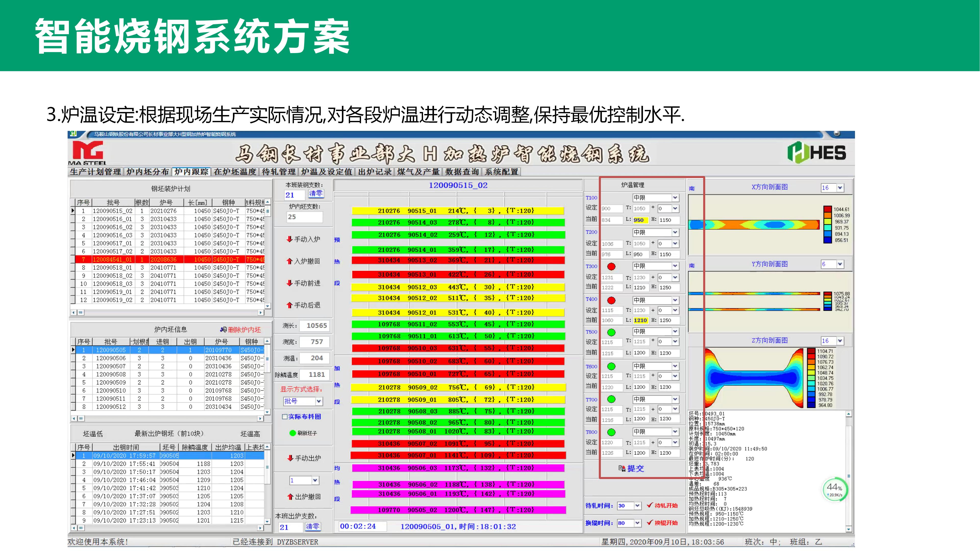Click the red 1044.61 legend swatch
This screenshot has height=551, width=980.
click(827, 209)
